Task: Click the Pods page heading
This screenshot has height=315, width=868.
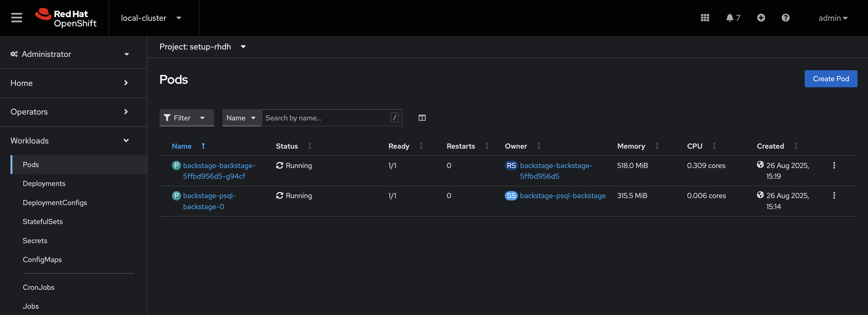Action: (x=174, y=80)
